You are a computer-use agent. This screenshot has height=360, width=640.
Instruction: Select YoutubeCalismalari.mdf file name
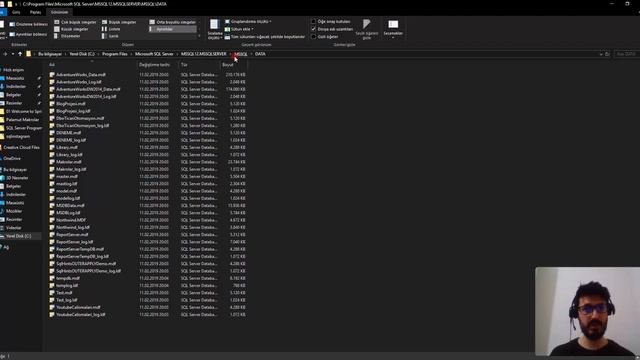point(78,307)
